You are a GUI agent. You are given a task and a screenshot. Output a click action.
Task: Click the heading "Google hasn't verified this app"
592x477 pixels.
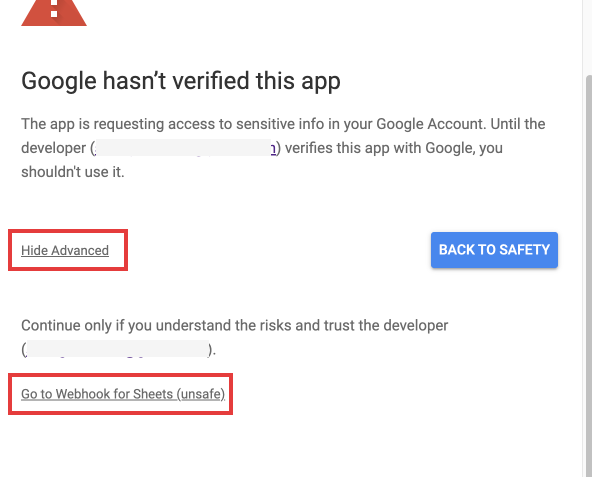point(181,81)
